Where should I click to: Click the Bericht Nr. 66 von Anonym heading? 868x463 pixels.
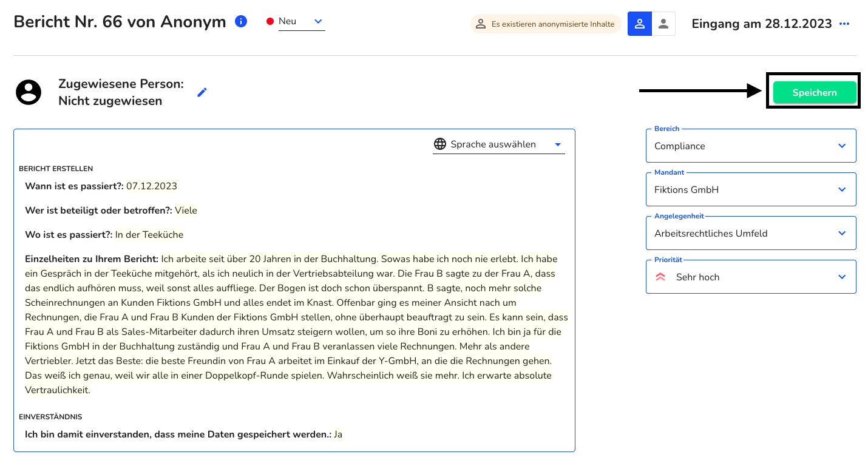point(120,22)
